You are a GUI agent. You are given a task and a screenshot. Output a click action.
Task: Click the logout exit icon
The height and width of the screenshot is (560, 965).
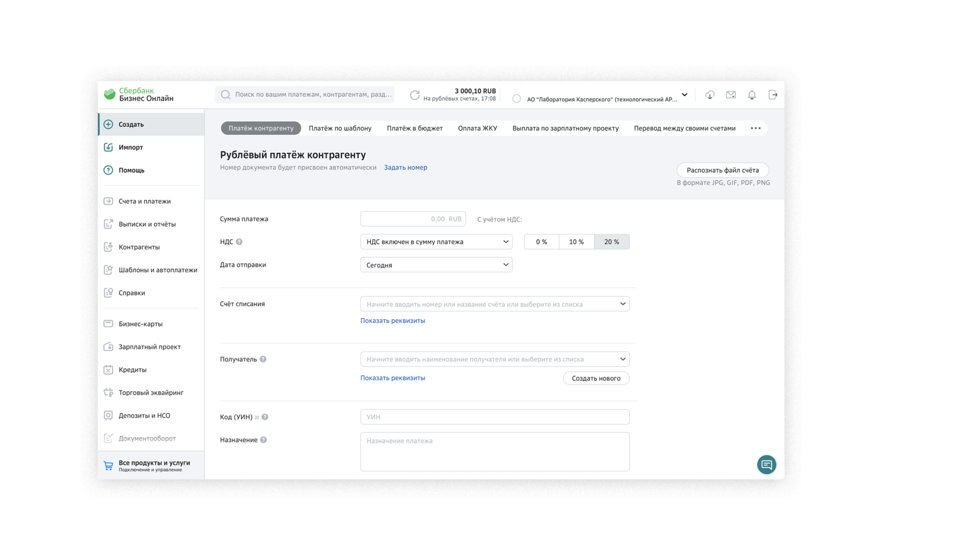(773, 95)
